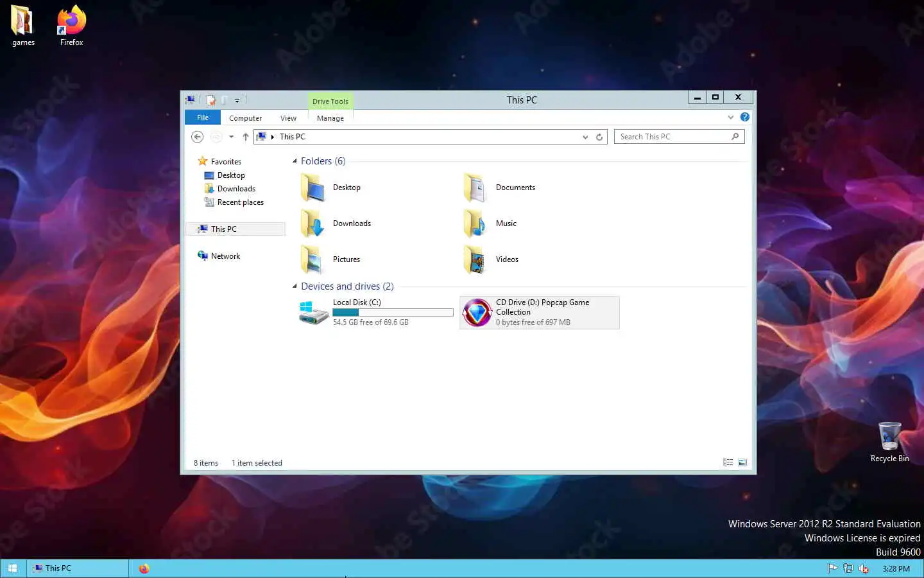Screen dimensions: 924x578
Task: Select the Local Disk (C:) drive icon
Action: [x=314, y=313]
